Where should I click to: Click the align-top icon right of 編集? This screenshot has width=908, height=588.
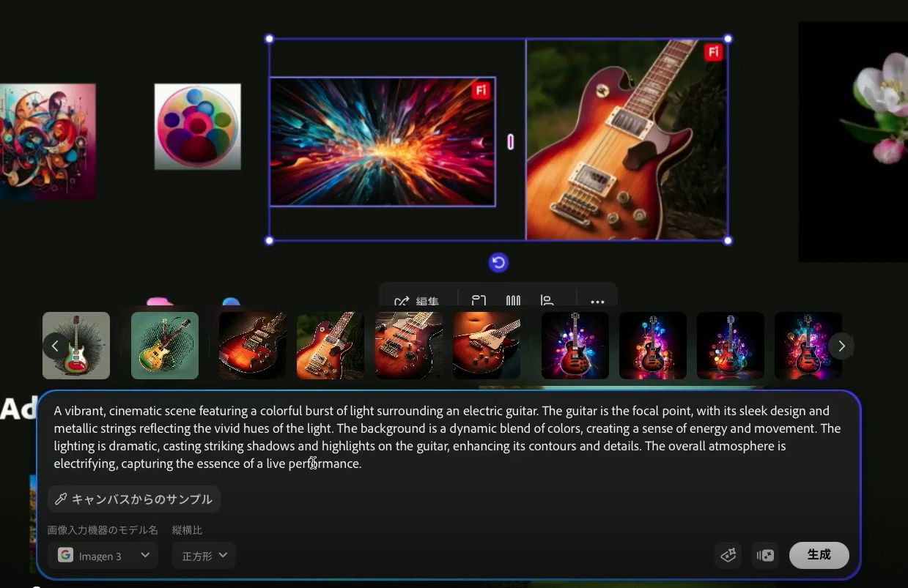[479, 300]
